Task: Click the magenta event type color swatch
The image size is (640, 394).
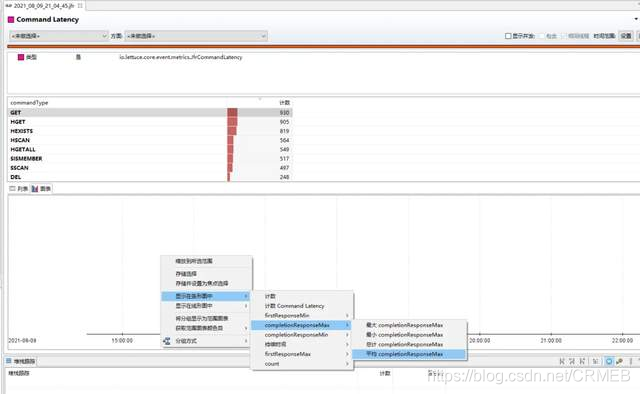Action: click(x=21, y=57)
